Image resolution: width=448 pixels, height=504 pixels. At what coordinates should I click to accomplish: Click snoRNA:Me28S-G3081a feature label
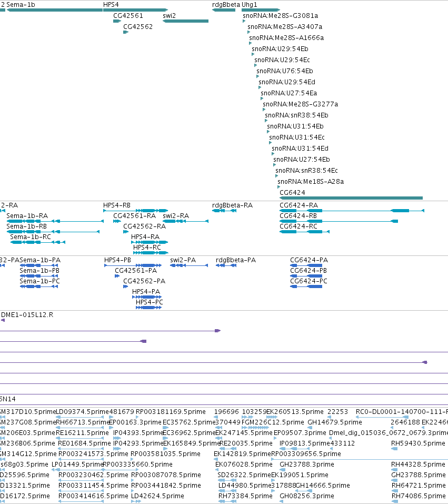click(x=280, y=16)
